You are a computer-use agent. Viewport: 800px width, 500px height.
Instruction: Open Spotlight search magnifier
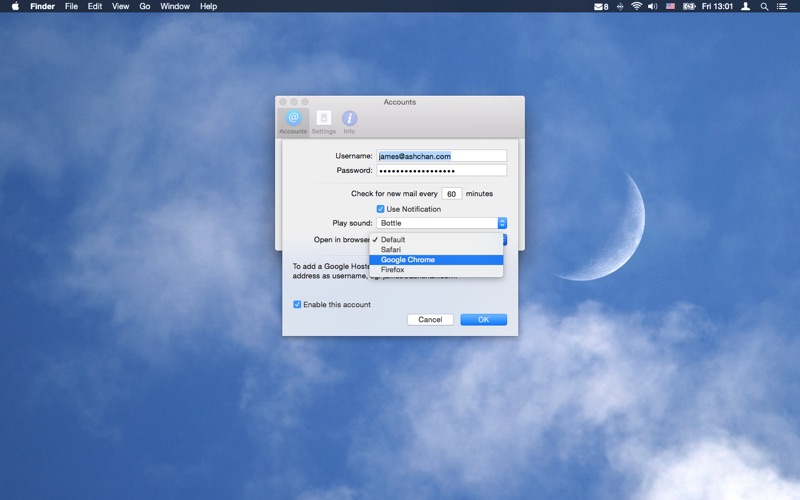(765, 6)
